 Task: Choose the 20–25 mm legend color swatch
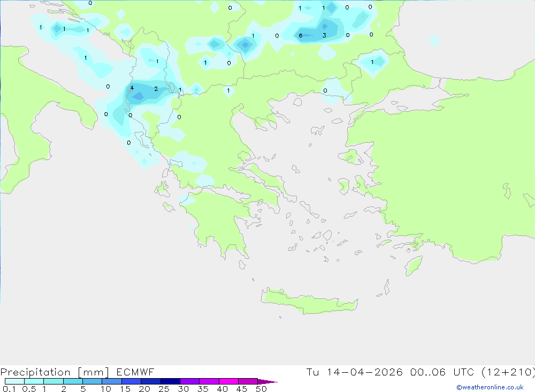pos(151,381)
